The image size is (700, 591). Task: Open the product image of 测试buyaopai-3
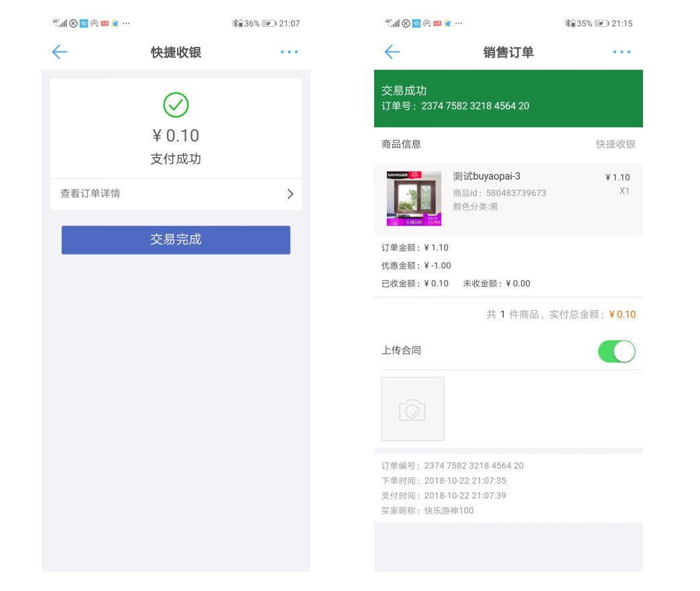pyautogui.click(x=414, y=198)
